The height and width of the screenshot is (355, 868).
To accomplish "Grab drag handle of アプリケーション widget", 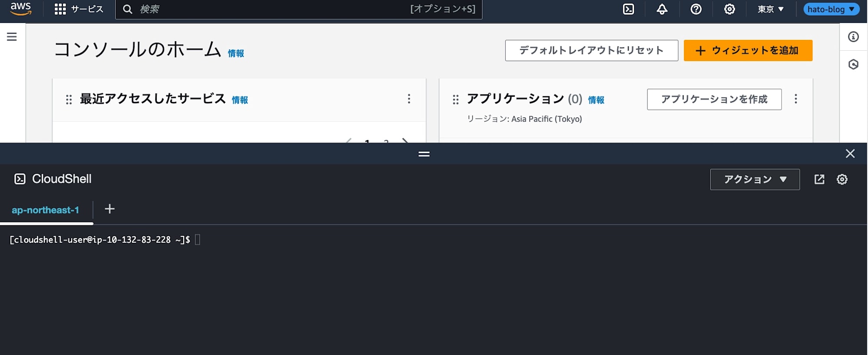I will [x=456, y=100].
